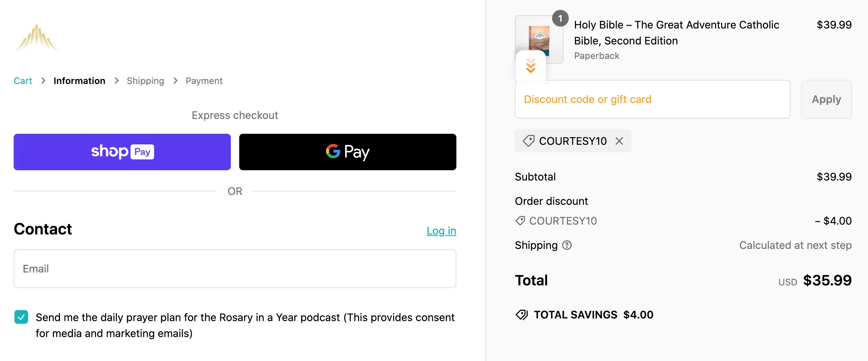Screen dimensions: 868x361
Task: Choose Google Pay express checkout
Action: tap(347, 152)
